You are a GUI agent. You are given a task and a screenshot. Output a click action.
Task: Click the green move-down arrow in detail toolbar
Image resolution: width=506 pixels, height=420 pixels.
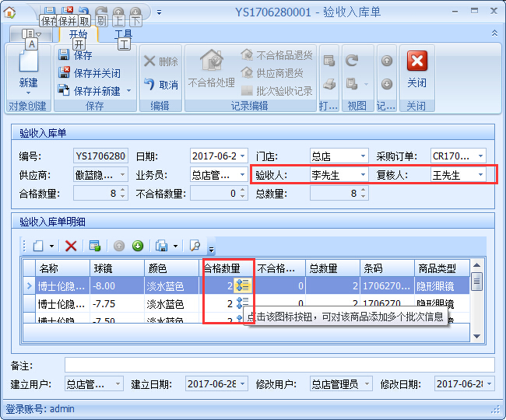138,246
